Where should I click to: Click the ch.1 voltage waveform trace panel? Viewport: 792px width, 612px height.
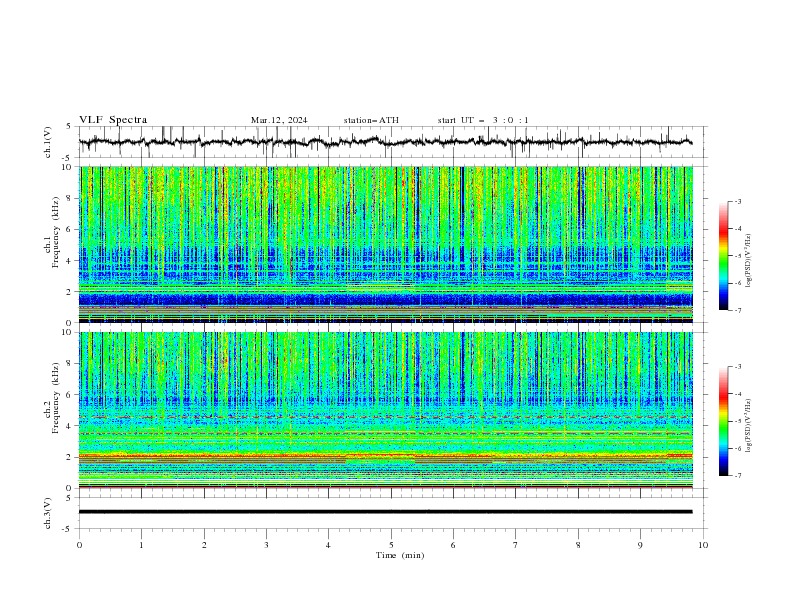pos(393,142)
